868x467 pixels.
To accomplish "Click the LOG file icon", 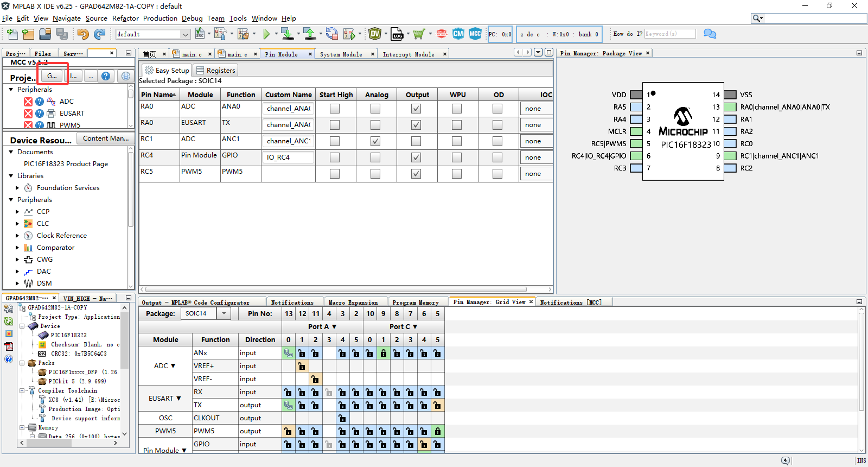I will (x=397, y=34).
